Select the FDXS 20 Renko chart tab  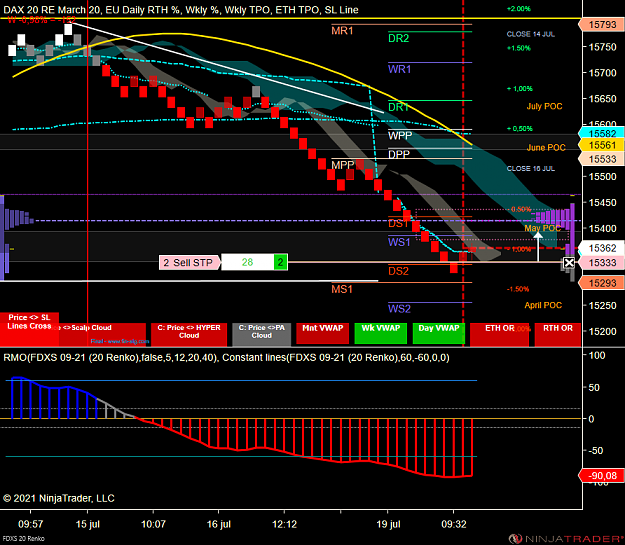pos(24,539)
